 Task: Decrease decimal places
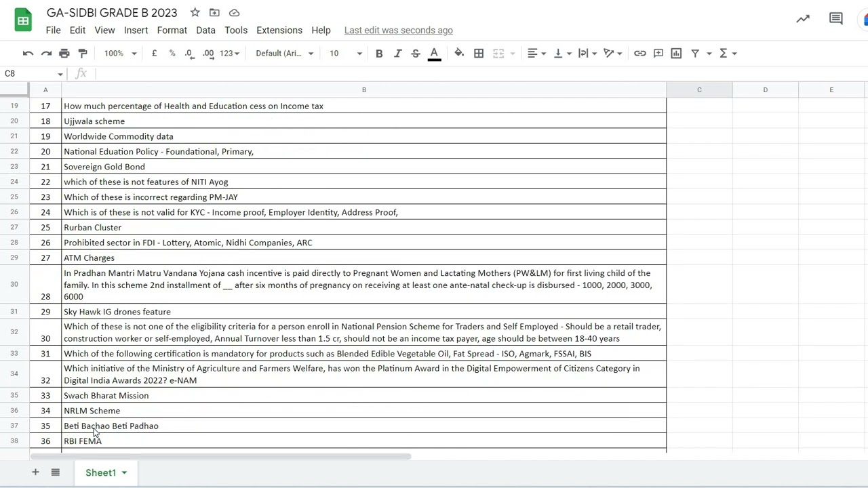(x=189, y=53)
